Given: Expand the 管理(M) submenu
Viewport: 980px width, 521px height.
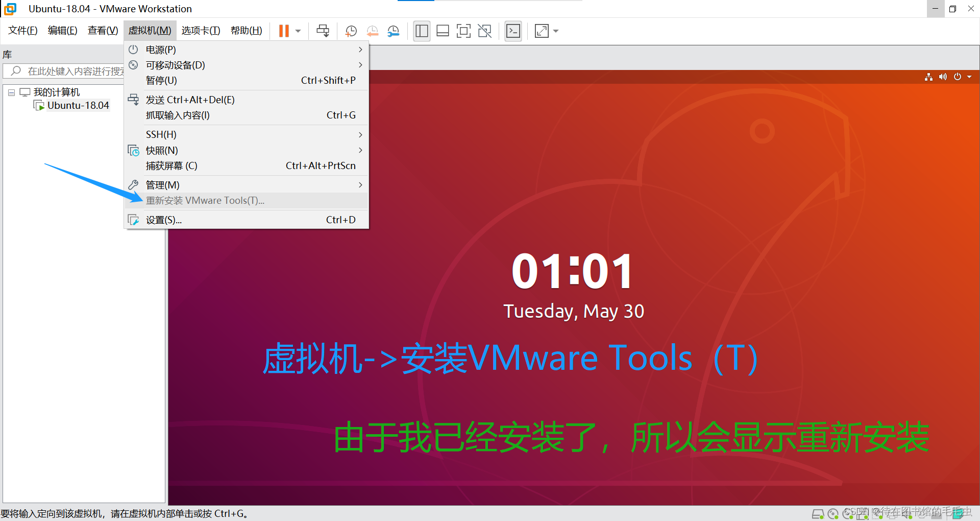Looking at the screenshot, I should coord(247,185).
